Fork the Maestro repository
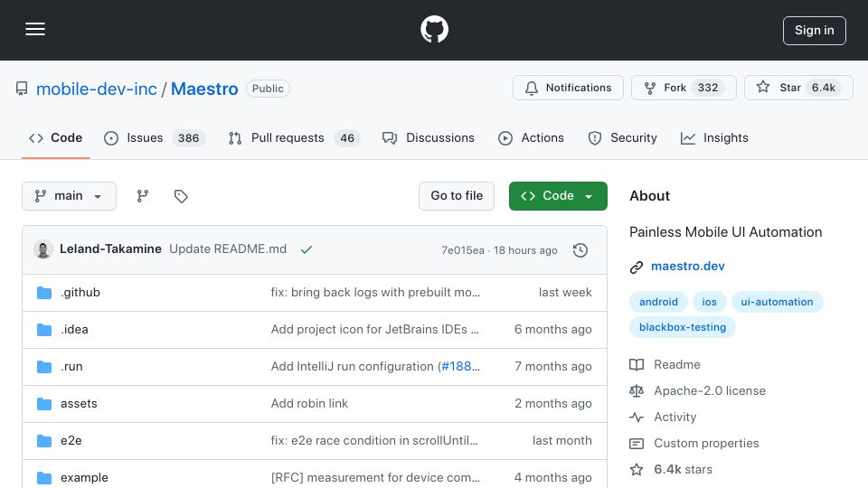 point(684,88)
